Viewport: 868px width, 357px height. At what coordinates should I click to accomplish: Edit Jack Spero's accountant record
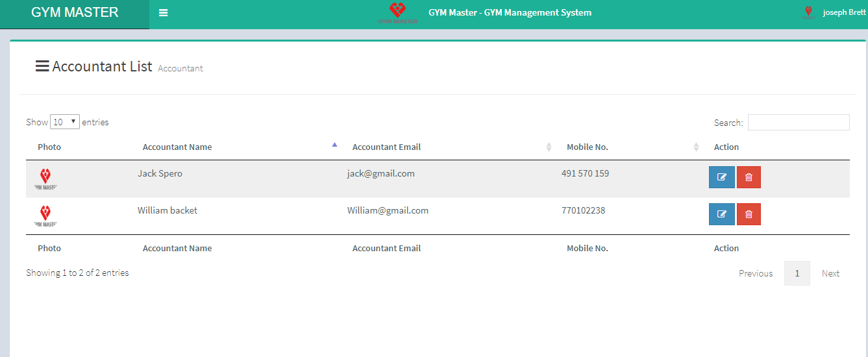pos(721,177)
